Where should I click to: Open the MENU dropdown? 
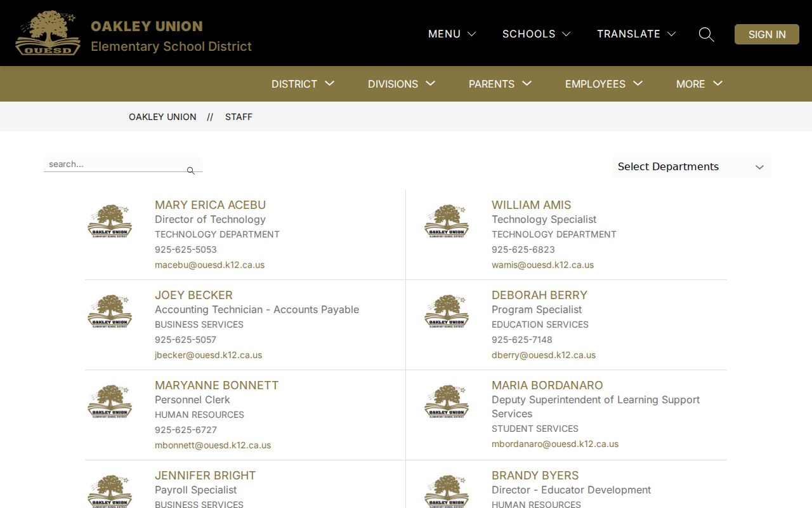[452, 34]
